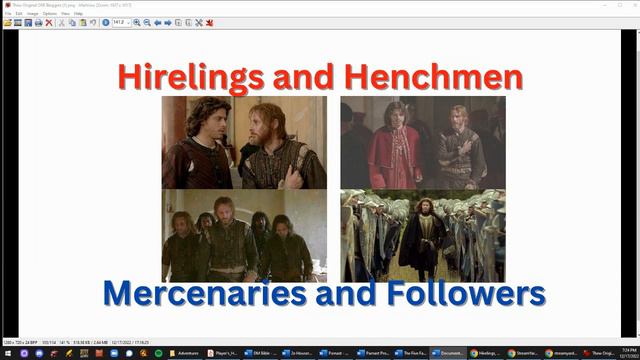Open the green Spotify taskbar icon
This screenshot has width=640, height=360.
(158, 353)
